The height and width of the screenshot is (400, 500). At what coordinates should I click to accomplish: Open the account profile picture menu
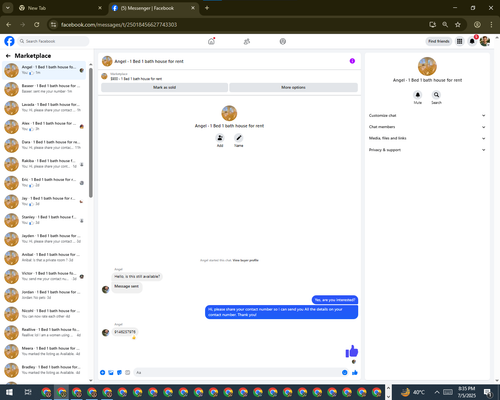(485, 41)
